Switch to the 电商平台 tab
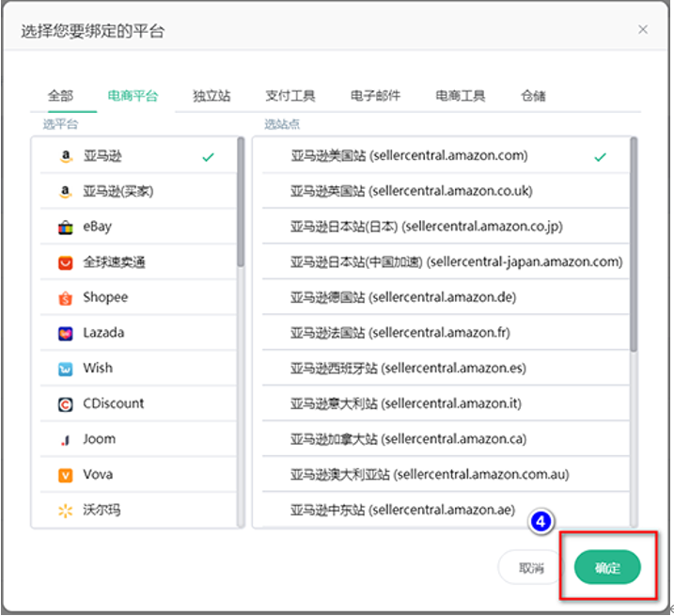The height and width of the screenshot is (616, 674). point(133,96)
